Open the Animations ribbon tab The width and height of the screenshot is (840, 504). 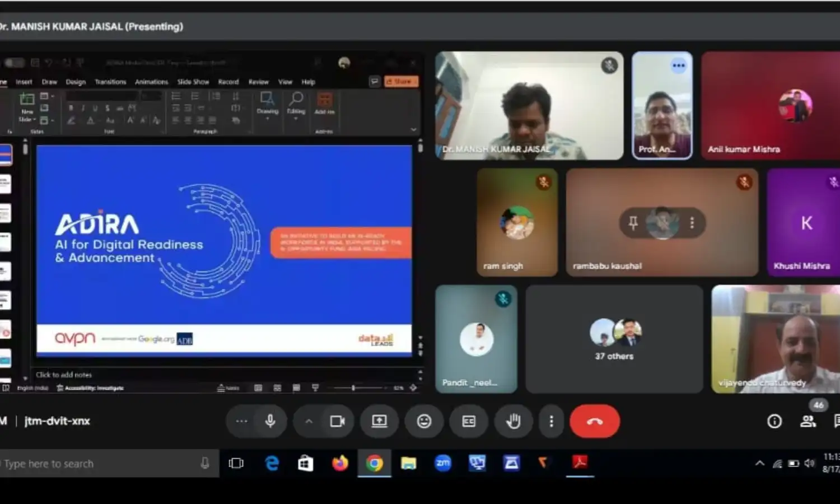pyautogui.click(x=151, y=82)
